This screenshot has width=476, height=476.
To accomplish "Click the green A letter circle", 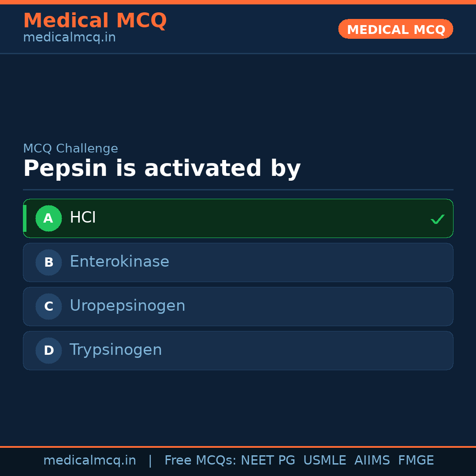I will tap(48, 218).
